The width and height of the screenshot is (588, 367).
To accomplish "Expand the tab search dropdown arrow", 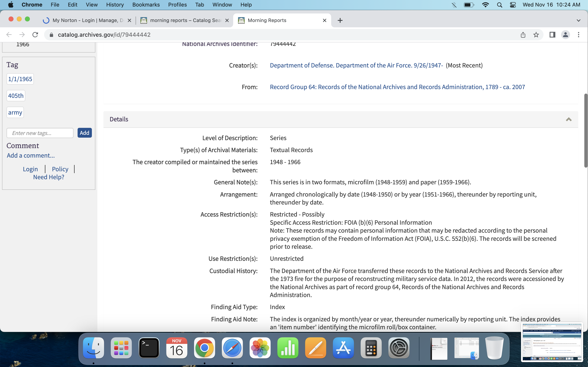I will coord(578,20).
